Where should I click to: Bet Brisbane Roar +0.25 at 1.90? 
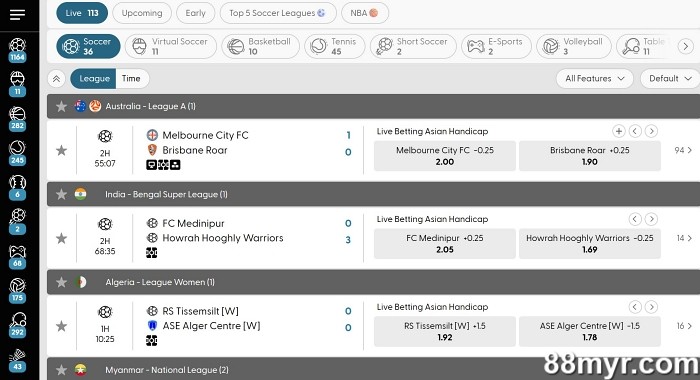pyautogui.click(x=590, y=156)
